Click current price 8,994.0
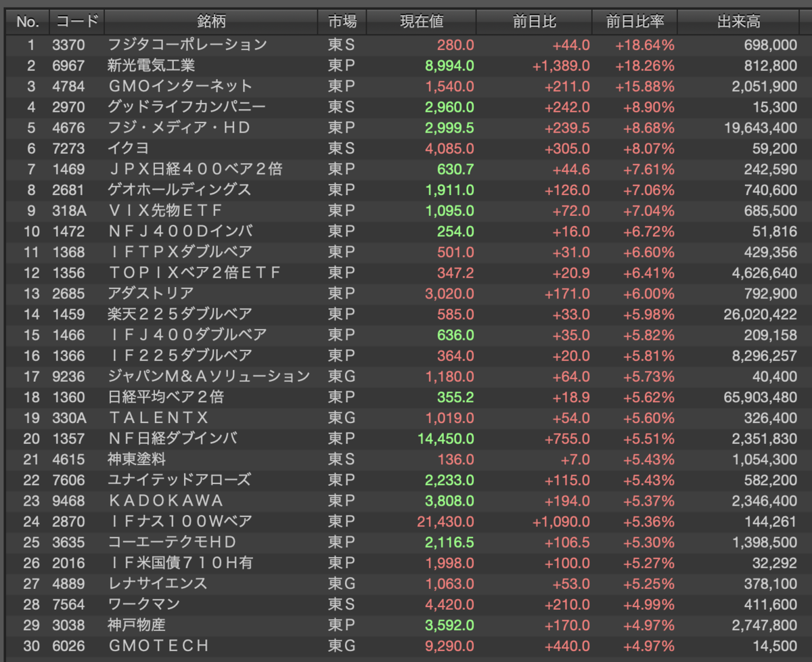812x662 pixels. click(x=449, y=66)
